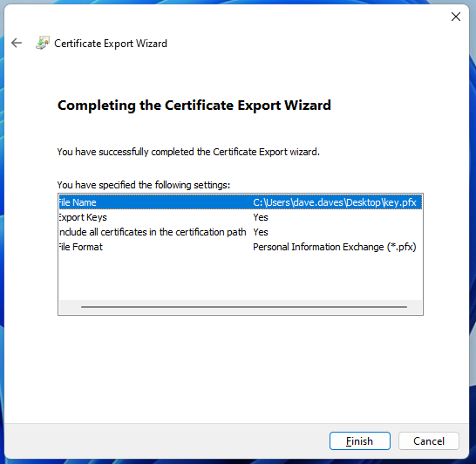The height and width of the screenshot is (464, 476).
Task: Click Finish to complete the export
Action: tap(360, 441)
